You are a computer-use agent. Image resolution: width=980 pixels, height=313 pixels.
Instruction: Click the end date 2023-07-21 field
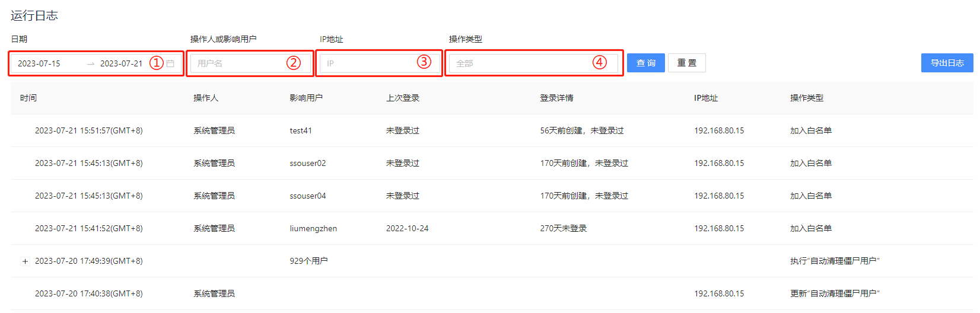click(x=121, y=63)
